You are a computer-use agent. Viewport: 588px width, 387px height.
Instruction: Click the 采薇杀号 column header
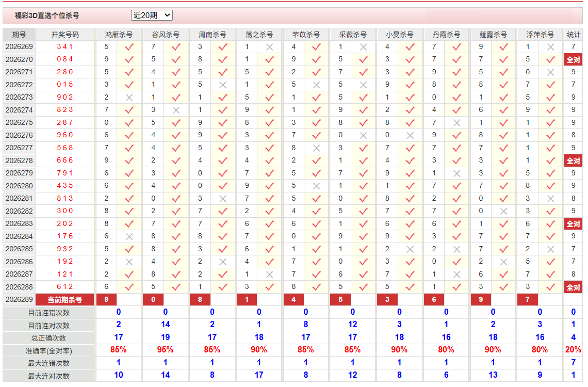tap(352, 35)
